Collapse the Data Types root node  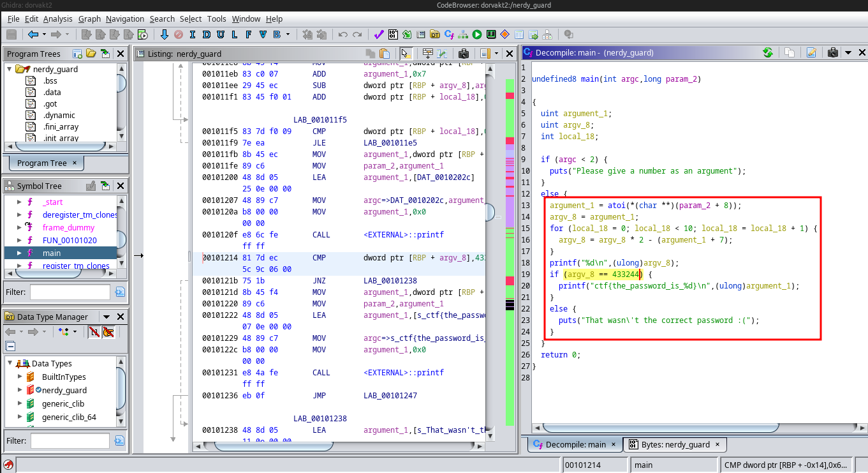[10, 364]
